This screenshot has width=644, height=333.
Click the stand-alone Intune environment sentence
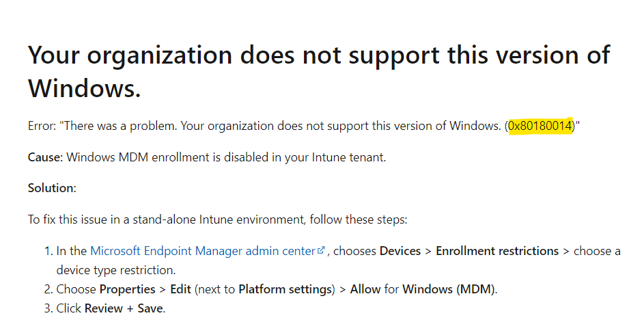click(x=218, y=219)
